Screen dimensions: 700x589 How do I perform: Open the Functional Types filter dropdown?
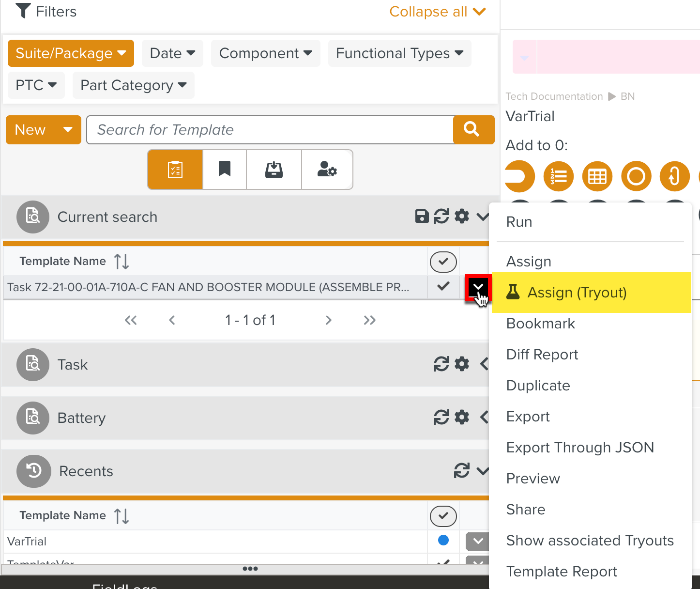coord(399,53)
